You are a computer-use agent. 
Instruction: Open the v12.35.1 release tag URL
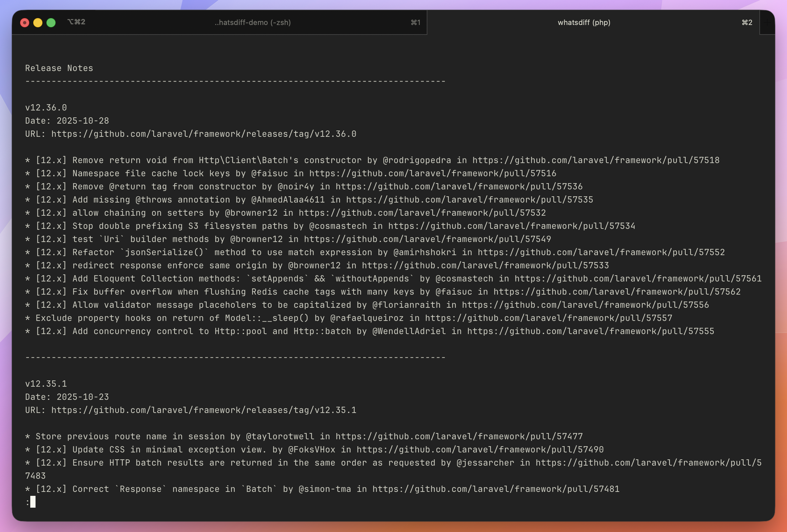203,410
